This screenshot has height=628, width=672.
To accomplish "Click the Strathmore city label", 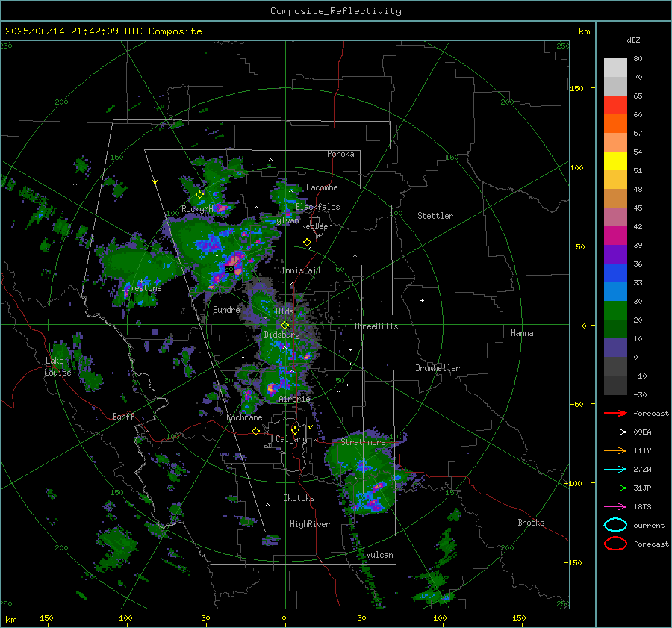I will (363, 442).
